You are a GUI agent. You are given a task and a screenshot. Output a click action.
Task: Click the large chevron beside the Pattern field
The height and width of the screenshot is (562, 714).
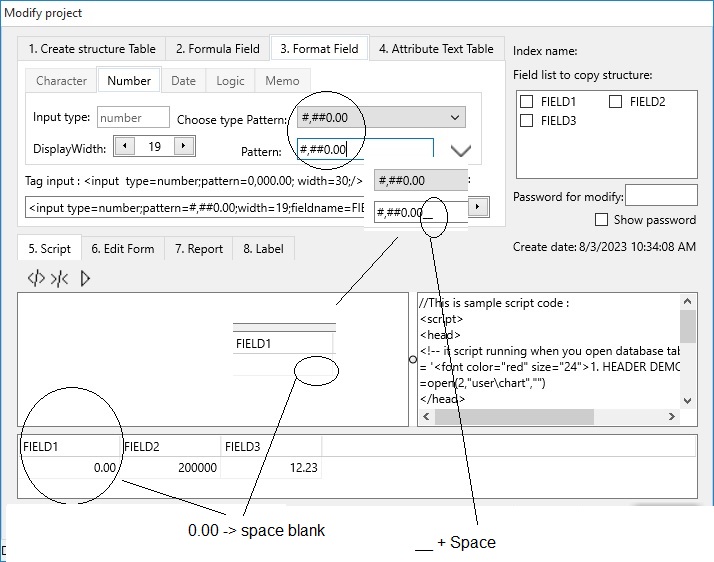[460, 151]
